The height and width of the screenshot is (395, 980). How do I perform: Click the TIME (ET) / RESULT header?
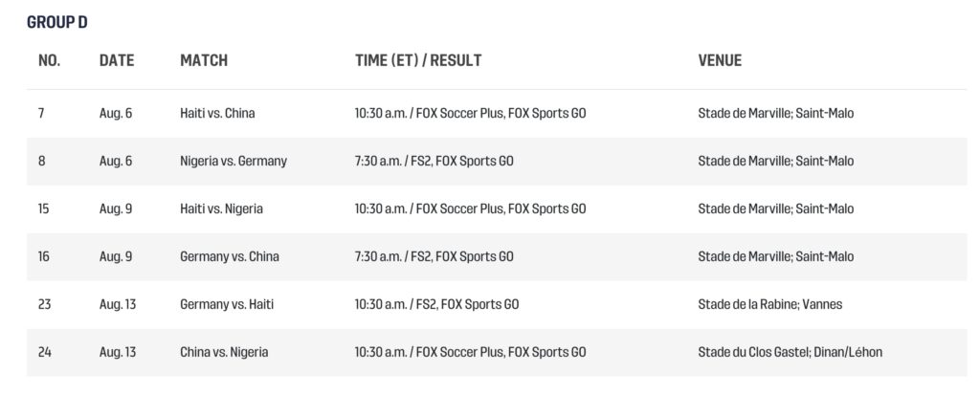coord(418,60)
